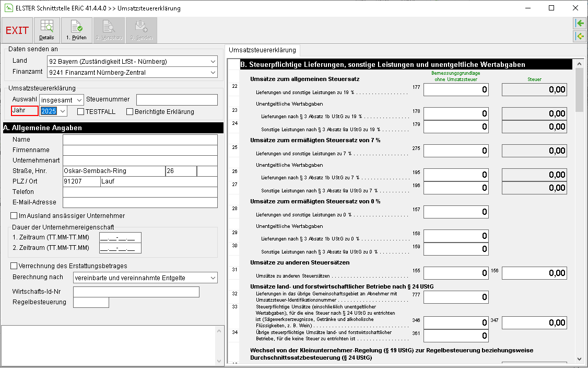Open the 2. Vorschau preview icon
Image resolution: width=588 pixels, height=368 pixels.
coord(109,30)
